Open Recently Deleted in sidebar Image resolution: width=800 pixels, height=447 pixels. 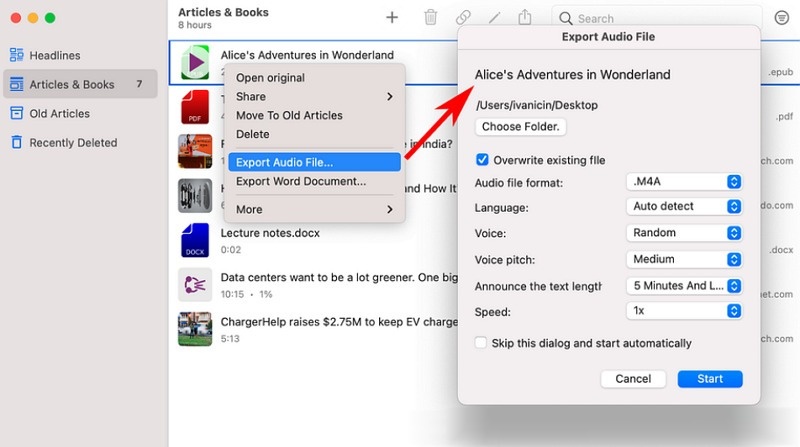(x=73, y=143)
